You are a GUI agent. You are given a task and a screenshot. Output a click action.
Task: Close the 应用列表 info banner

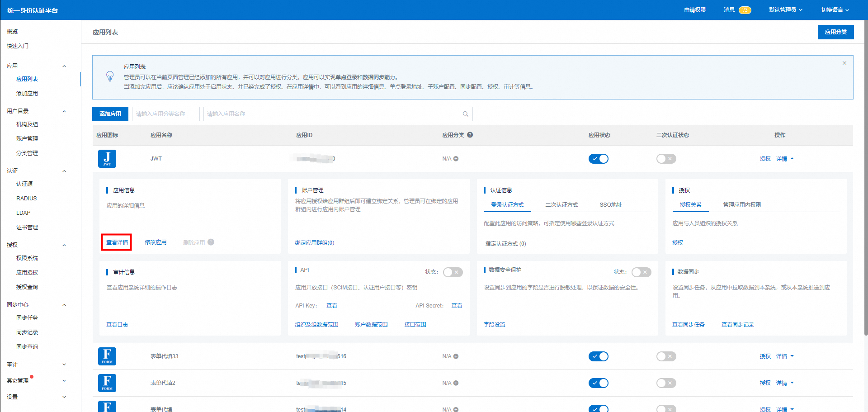pyautogui.click(x=844, y=63)
